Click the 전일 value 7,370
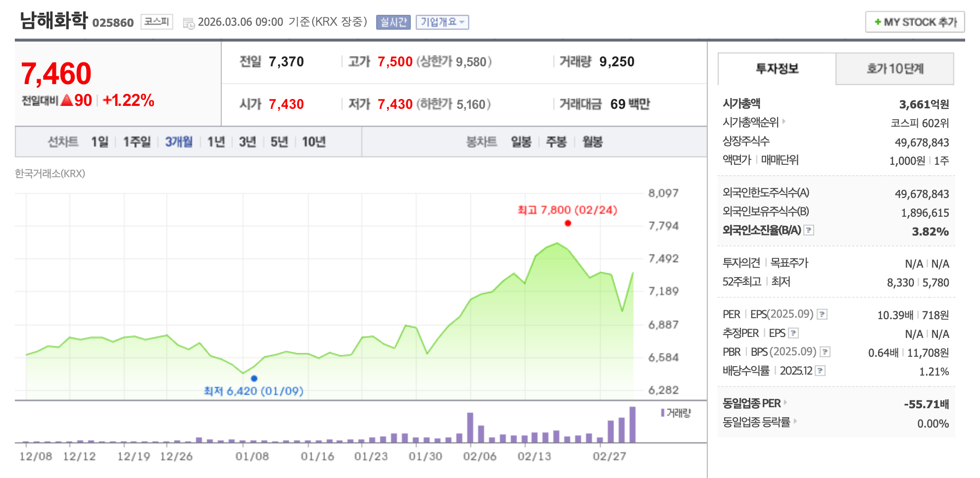This screenshot has height=478, width=980. coord(286,62)
